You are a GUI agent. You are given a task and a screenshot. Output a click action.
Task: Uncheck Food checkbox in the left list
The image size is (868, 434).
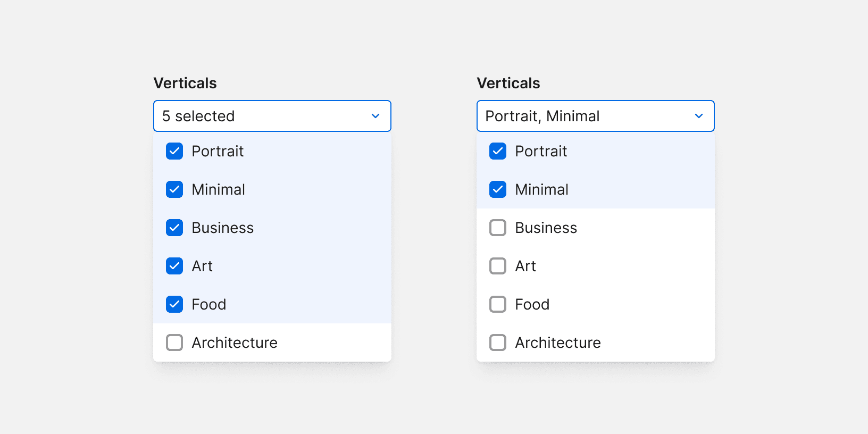tap(174, 304)
